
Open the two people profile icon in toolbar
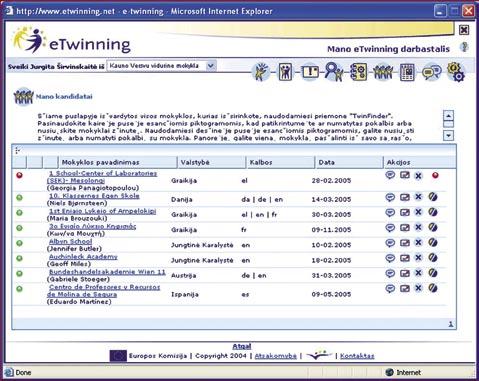click(285, 72)
